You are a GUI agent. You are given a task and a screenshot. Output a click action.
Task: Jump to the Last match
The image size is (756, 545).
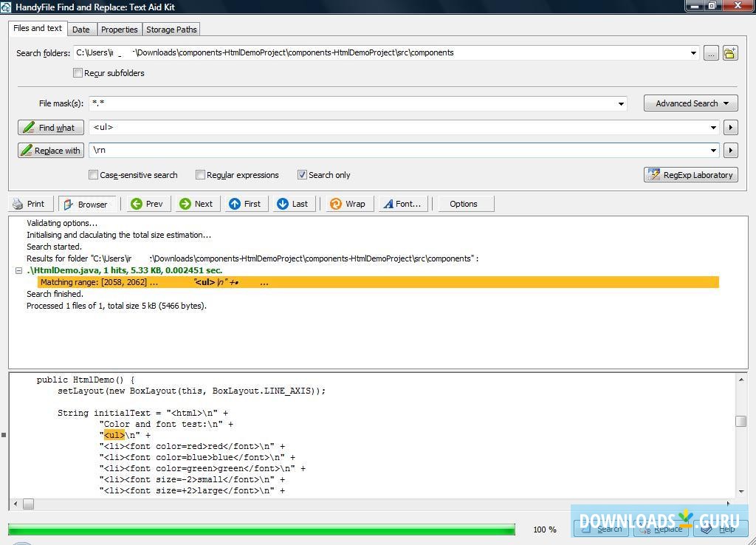coord(292,203)
